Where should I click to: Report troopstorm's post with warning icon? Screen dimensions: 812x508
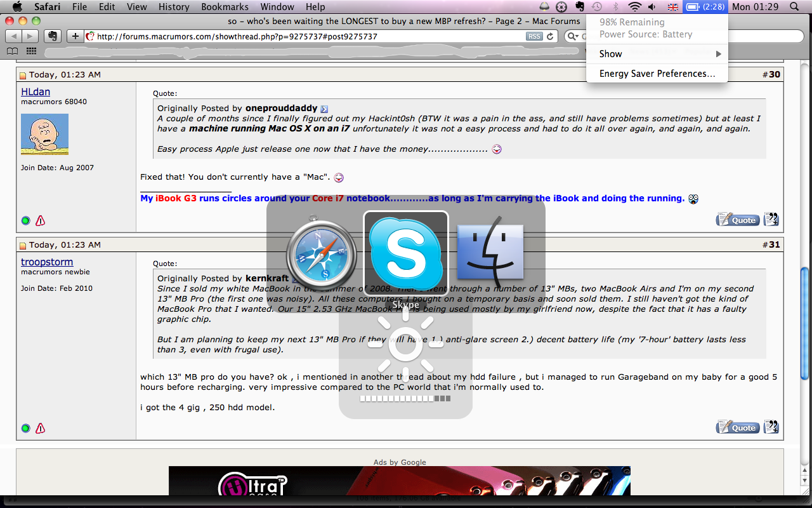pyautogui.click(x=41, y=429)
